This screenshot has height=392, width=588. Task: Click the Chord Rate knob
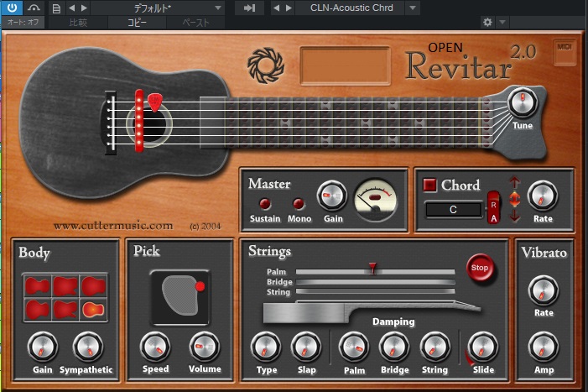point(543,196)
